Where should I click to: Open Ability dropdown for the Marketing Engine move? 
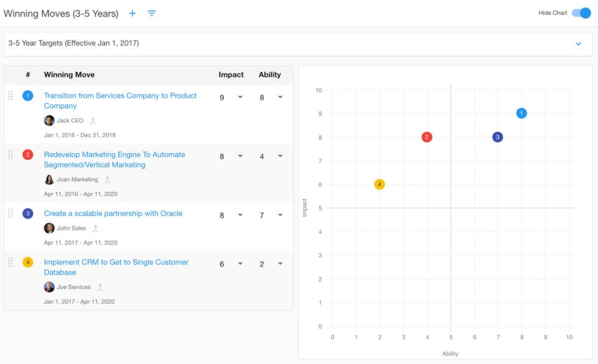280,157
